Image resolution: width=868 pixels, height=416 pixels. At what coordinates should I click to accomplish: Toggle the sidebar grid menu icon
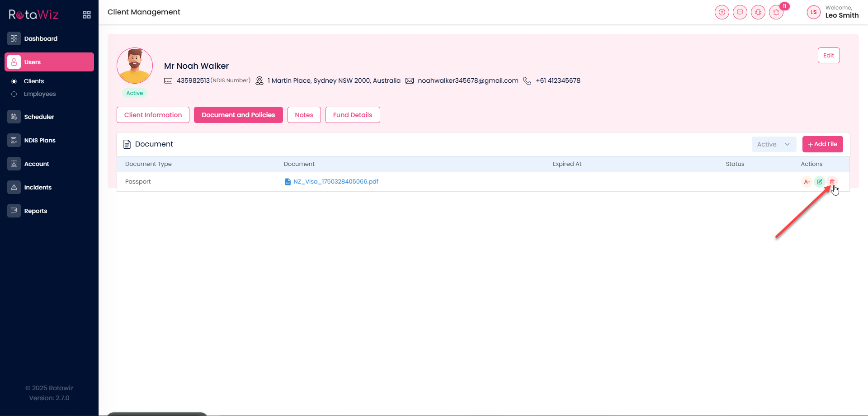pos(87,15)
